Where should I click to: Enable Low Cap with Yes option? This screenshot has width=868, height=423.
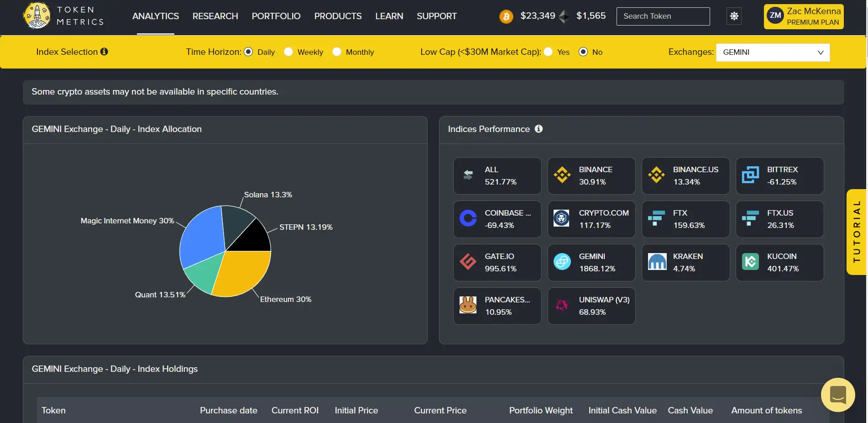[x=548, y=52]
